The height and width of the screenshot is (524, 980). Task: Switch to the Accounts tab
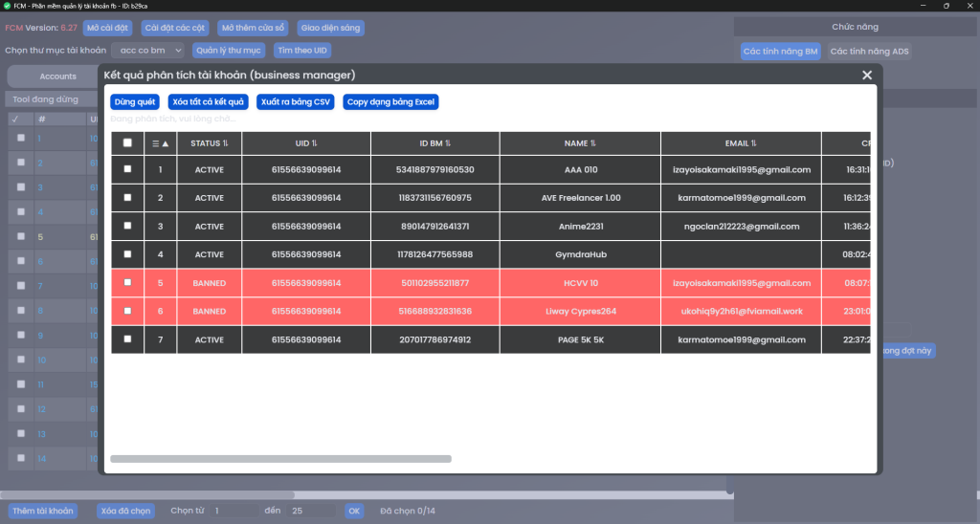click(57, 76)
